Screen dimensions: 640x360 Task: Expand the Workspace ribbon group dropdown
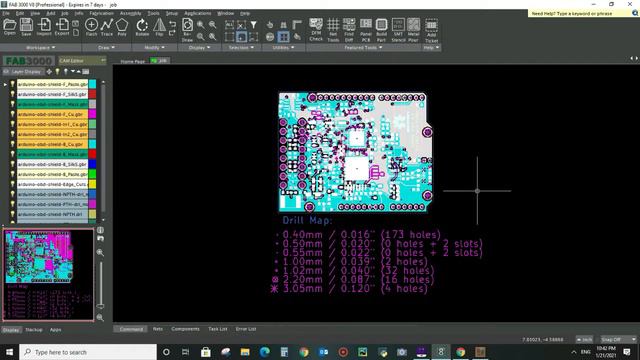tap(40, 48)
